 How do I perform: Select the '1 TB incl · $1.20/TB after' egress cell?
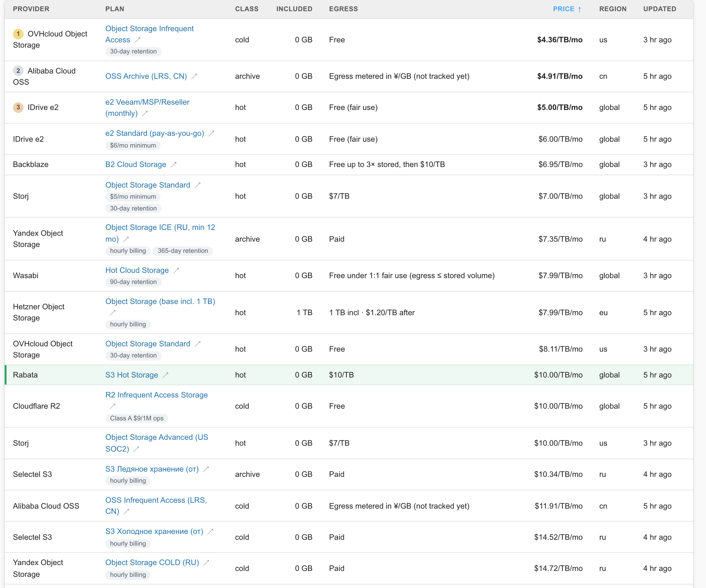[372, 313]
